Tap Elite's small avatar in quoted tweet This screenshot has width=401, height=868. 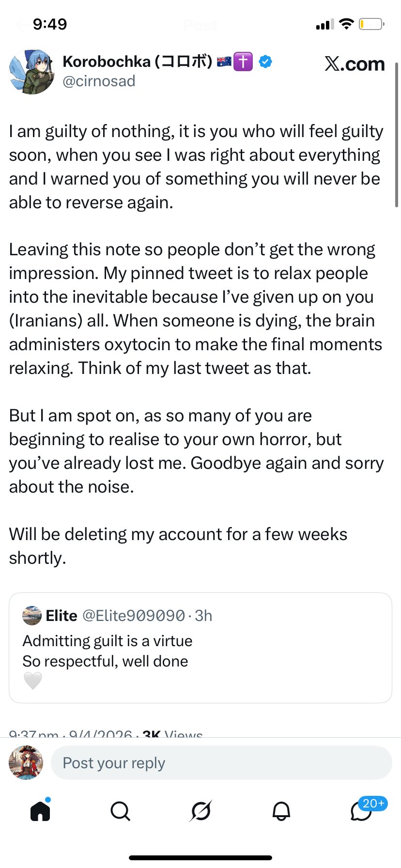(x=32, y=616)
